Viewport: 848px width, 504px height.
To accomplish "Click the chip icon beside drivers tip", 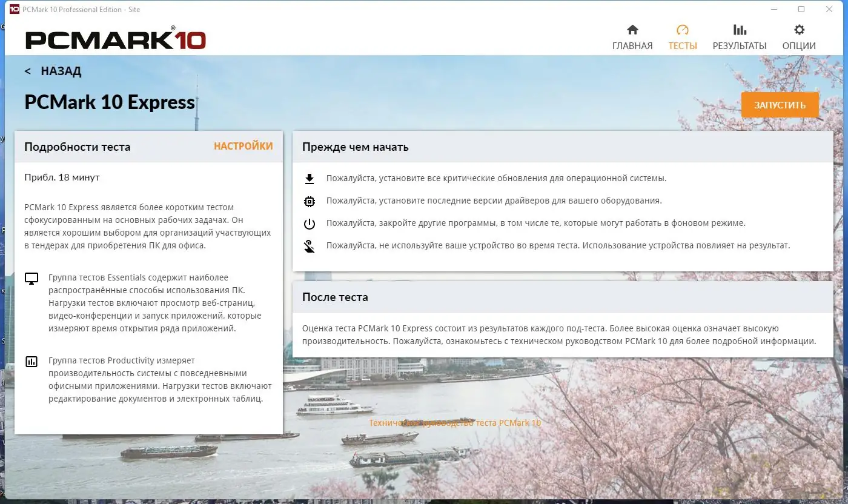I will (310, 201).
